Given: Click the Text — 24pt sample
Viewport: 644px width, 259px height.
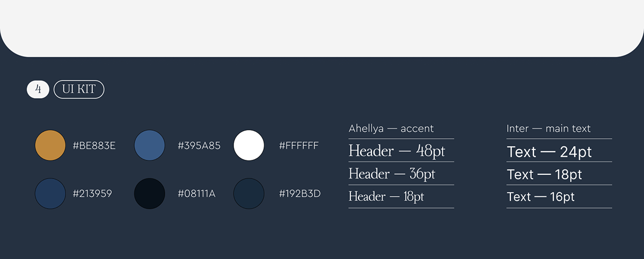Looking at the screenshot, I should tap(549, 152).
